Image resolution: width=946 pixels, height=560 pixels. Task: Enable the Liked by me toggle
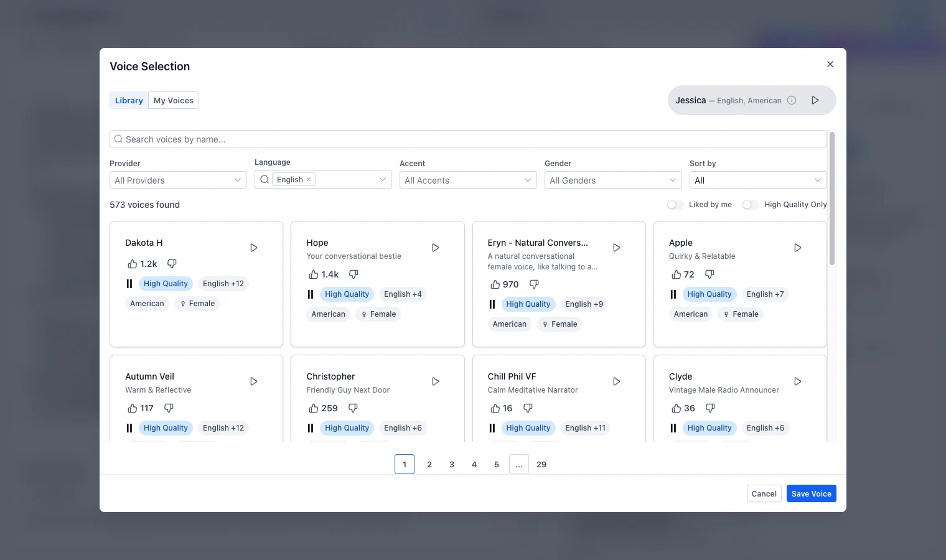(675, 205)
